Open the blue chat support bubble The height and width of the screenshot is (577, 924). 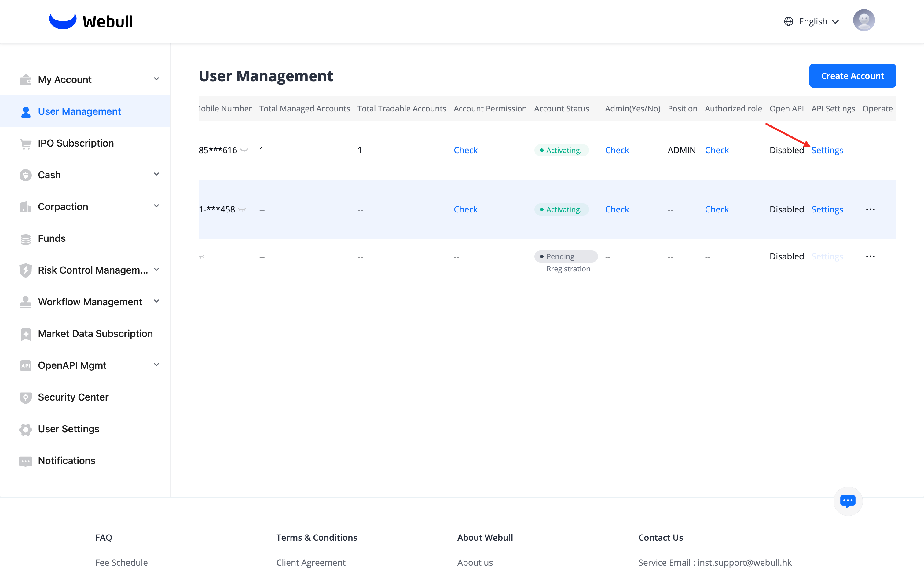point(848,501)
